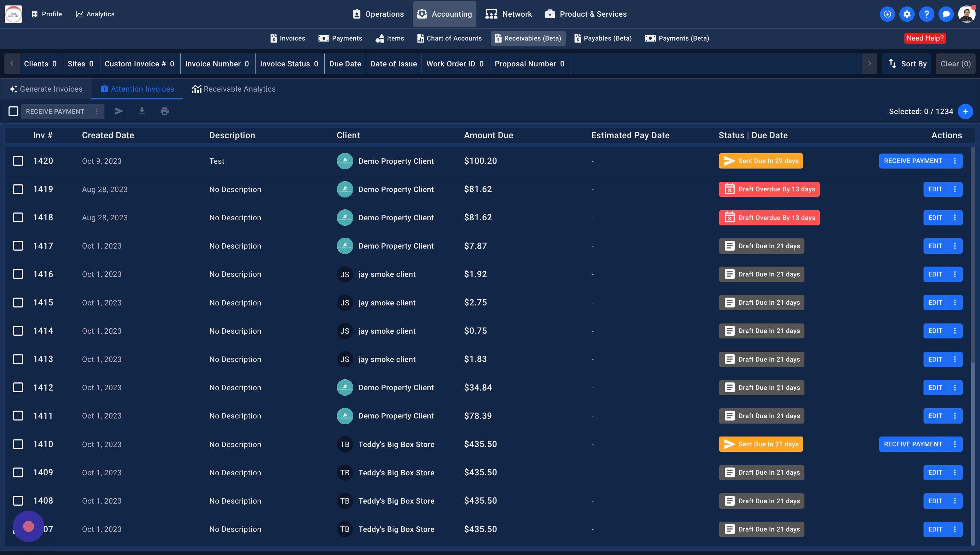
Task: Click EDIT for invoice 1417
Action: click(935, 246)
